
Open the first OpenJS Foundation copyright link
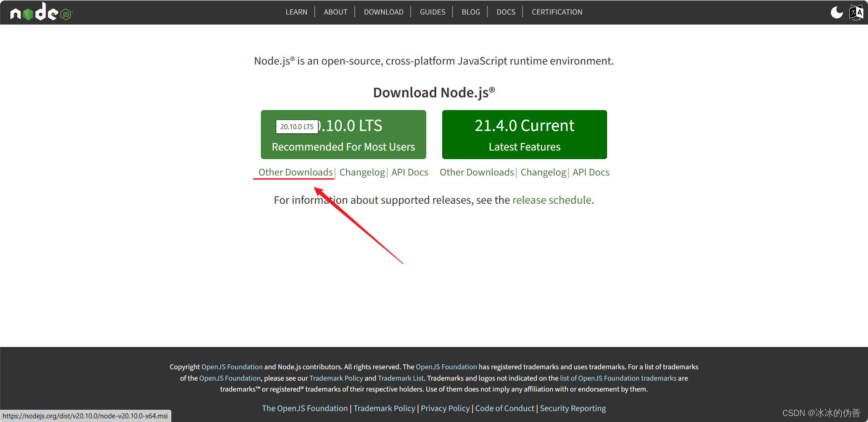click(232, 367)
